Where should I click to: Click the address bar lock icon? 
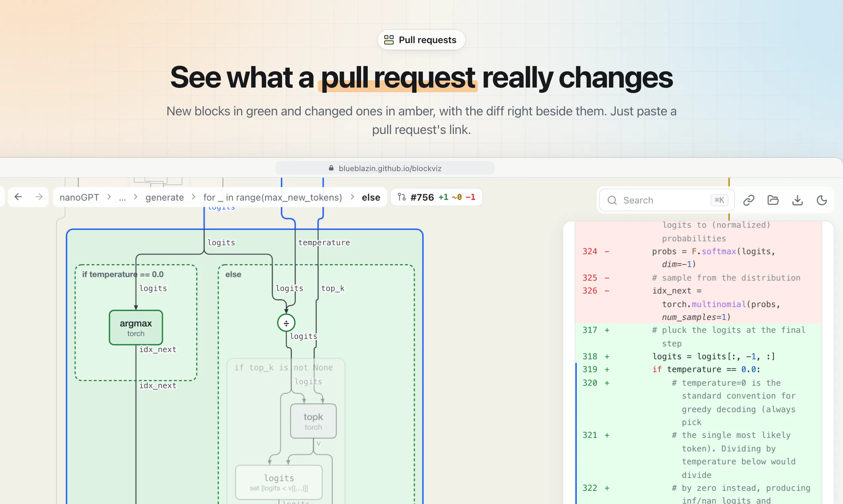pyautogui.click(x=331, y=168)
